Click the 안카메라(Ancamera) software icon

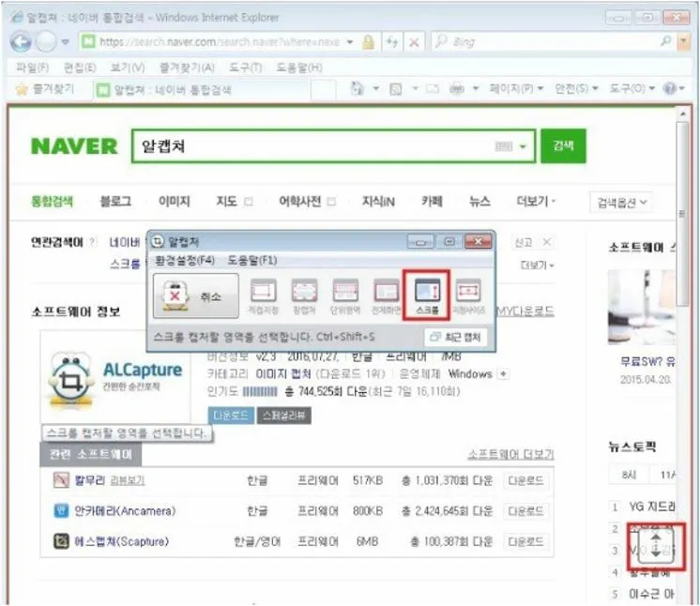point(61,510)
